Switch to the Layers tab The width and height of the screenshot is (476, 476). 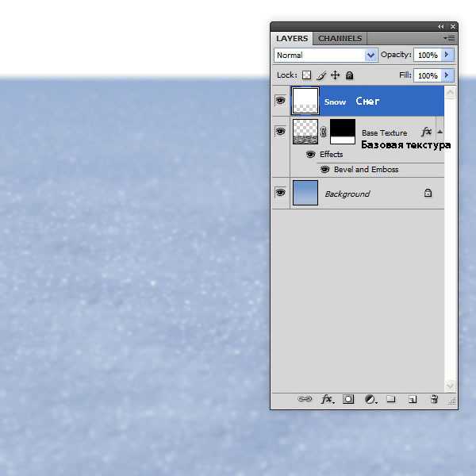pyautogui.click(x=292, y=39)
